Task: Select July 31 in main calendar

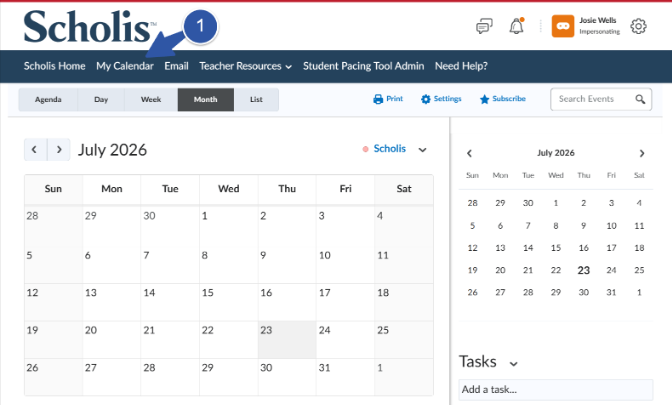Action: pos(345,377)
